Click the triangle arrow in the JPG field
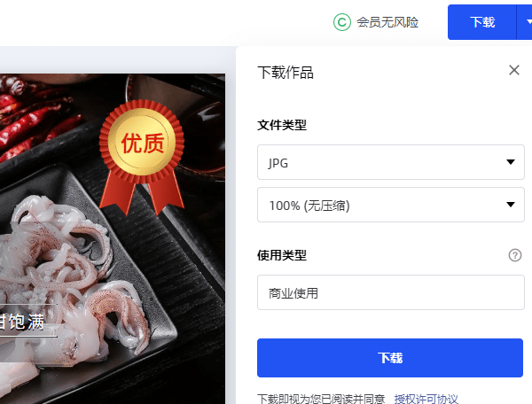 (511, 162)
